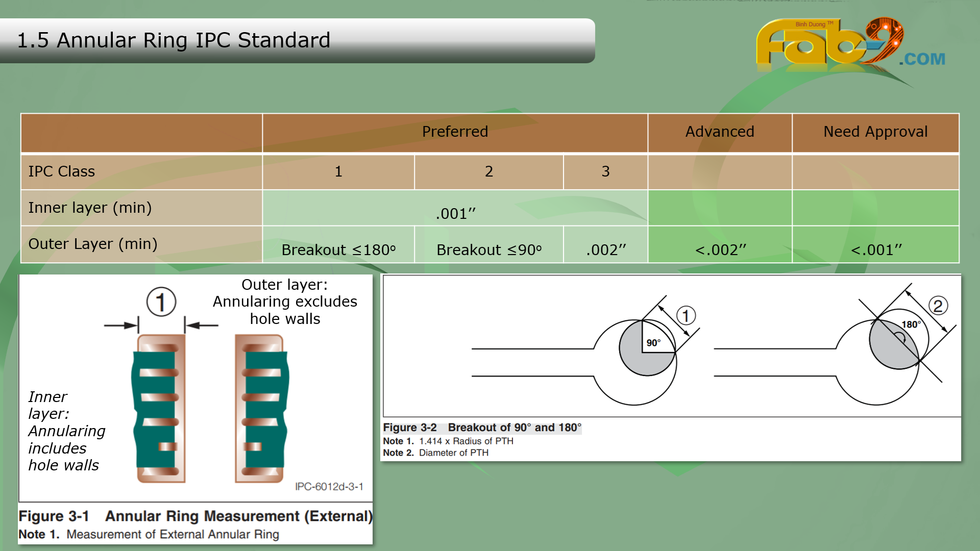Click the circled 1 in the breakout diagram

click(x=685, y=315)
